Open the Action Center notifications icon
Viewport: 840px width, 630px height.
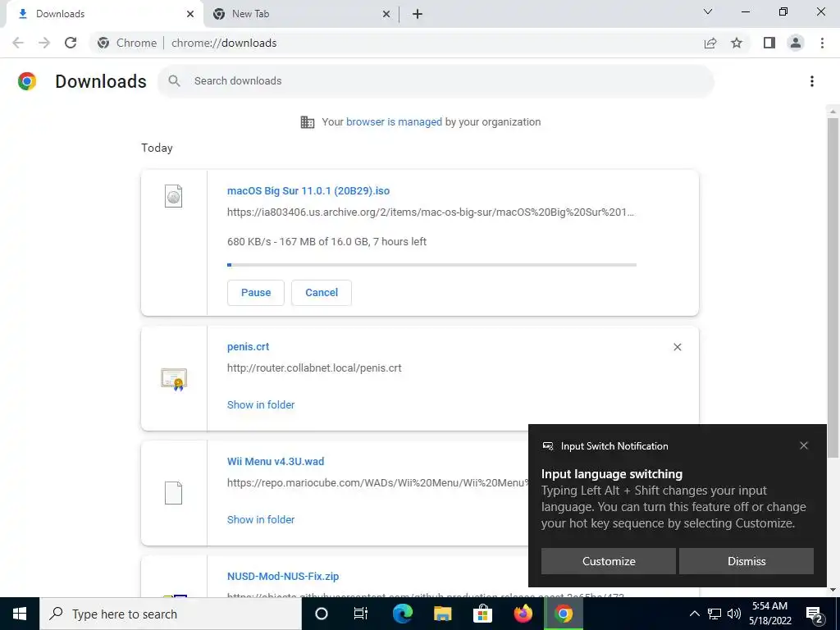(x=815, y=615)
